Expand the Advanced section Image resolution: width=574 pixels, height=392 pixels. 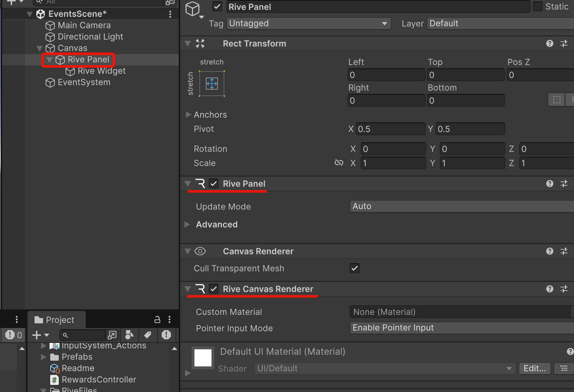(x=187, y=224)
